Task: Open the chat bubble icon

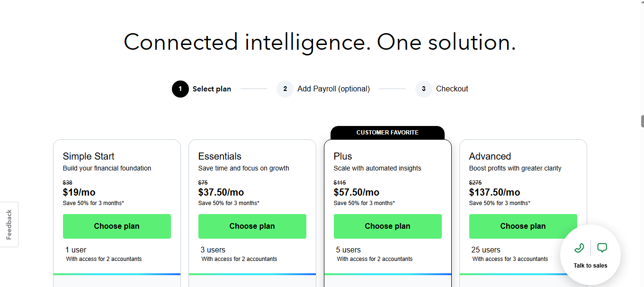Action: pos(602,247)
